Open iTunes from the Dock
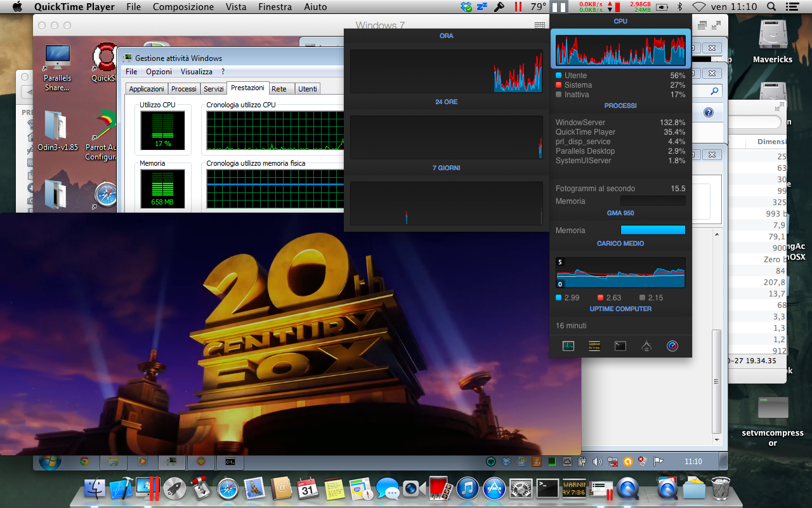812x508 pixels. point(468,488)
